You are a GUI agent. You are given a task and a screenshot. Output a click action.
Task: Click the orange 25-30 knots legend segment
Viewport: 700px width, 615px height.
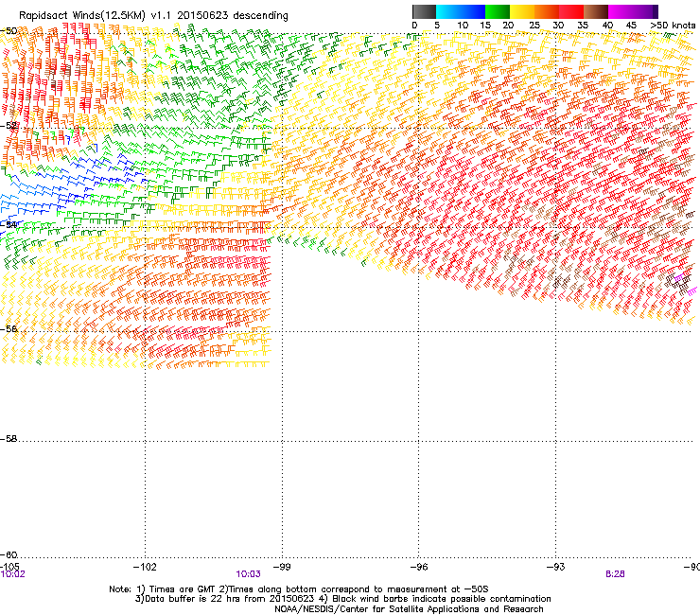point(547,11)
